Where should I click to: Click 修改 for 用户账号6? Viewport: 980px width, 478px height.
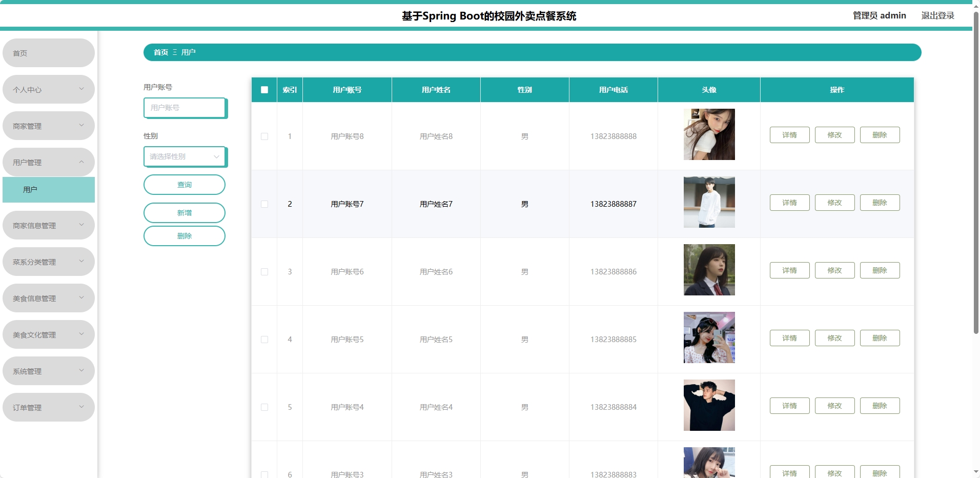835,270
